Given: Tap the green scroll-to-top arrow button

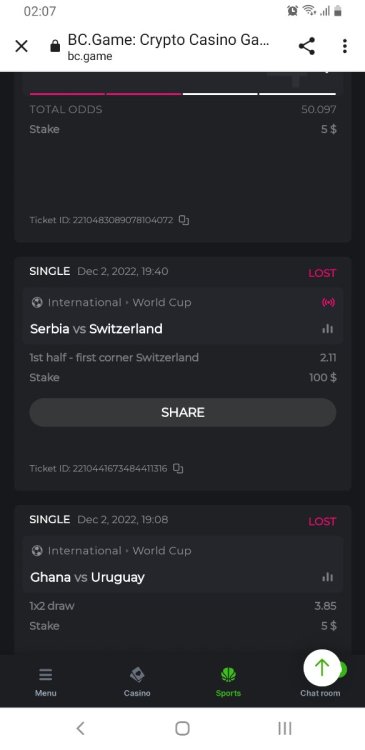Looking at the screenshot, I should [322, 668].
